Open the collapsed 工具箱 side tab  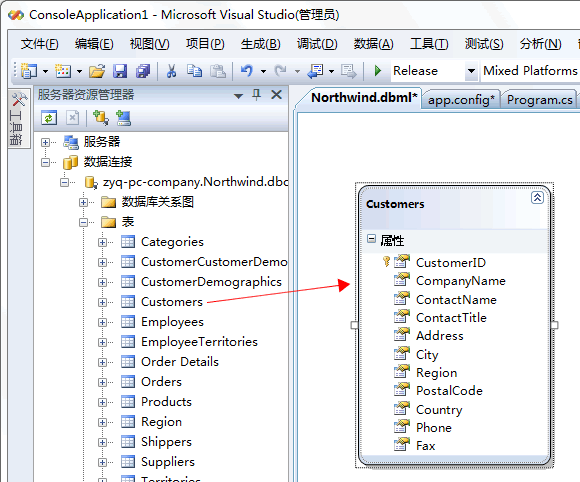[x=17, y=119]
